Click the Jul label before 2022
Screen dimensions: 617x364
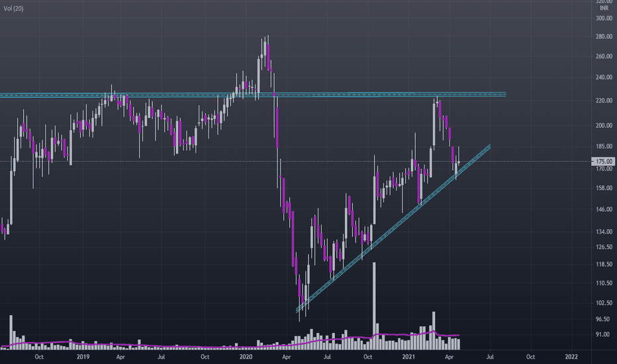490,357
